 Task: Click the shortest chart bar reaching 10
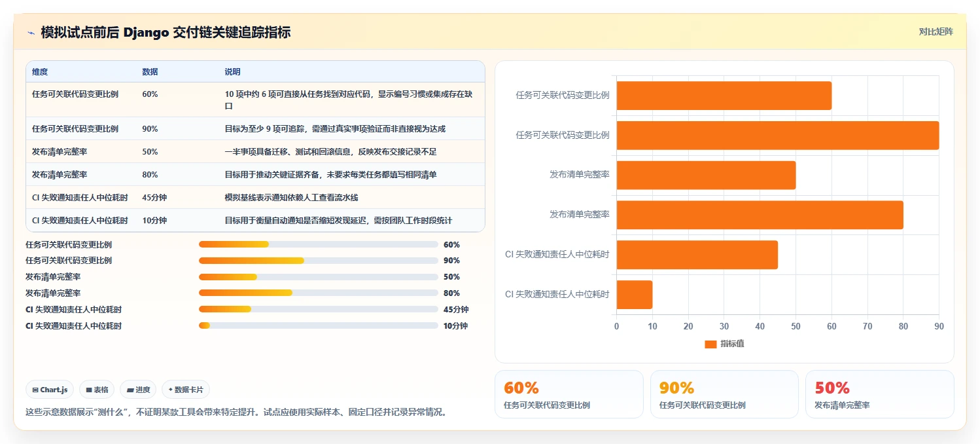(635, 295)
